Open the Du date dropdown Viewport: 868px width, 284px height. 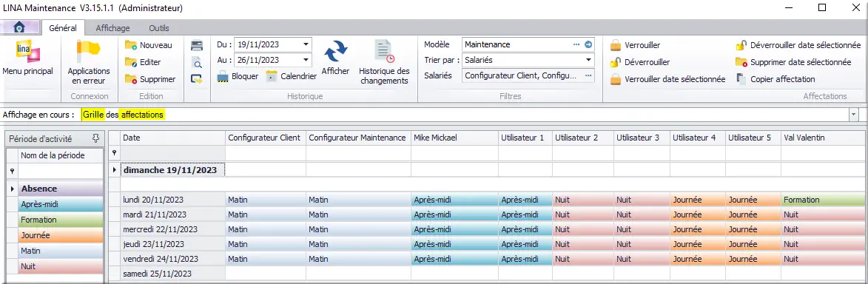pyautogui.click(x=306, y=44)
